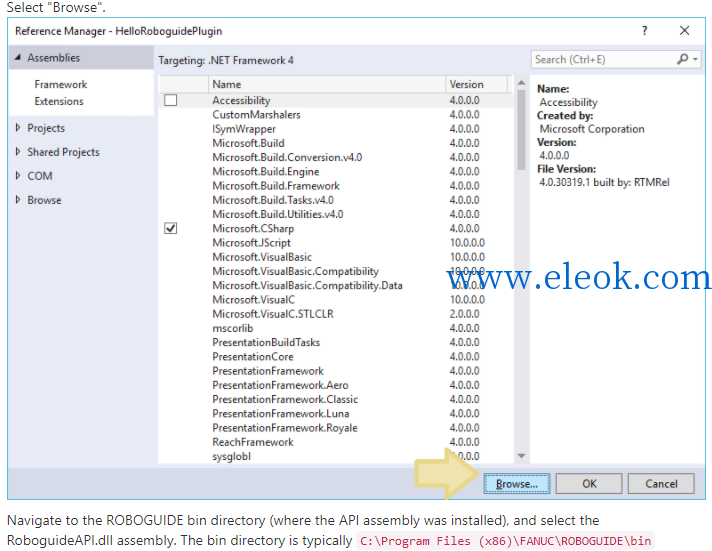Screen dimensions: 712x551
Task: Sort by the Name column header
Action: pyautogui.click(x=326, y=84)
